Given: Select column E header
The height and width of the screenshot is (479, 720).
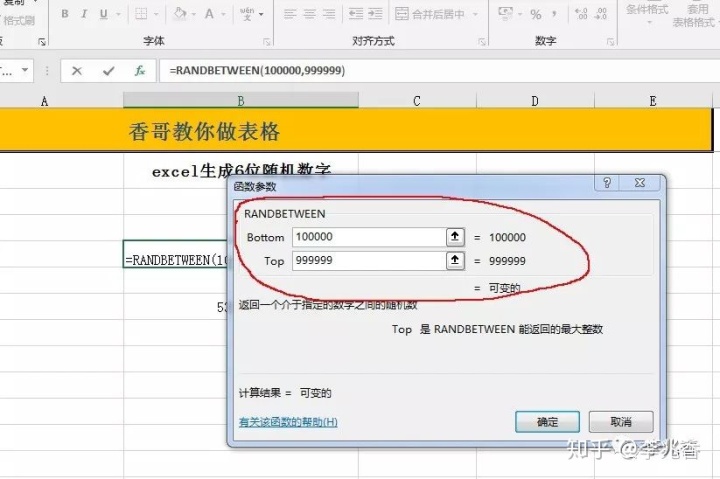Looking at the screenshot, I should click(653, 101).
